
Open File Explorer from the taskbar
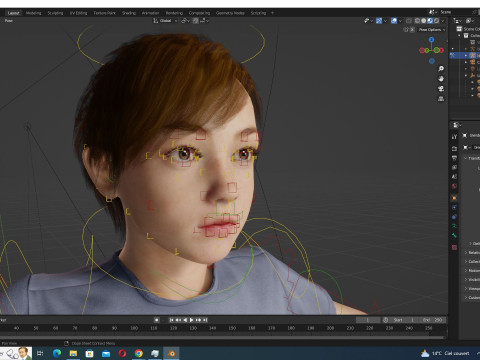point(73,353)
